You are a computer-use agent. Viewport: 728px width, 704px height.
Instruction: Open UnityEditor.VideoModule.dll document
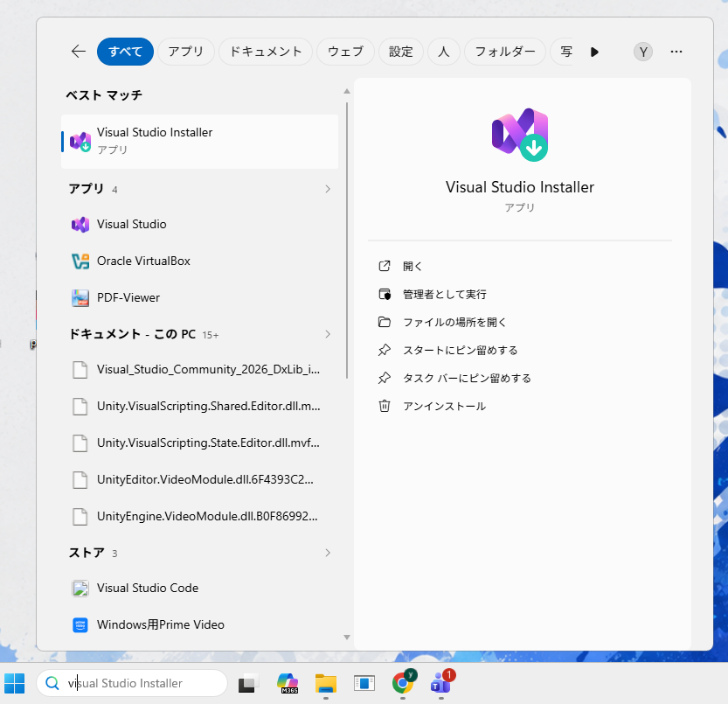tap(199, 480)
